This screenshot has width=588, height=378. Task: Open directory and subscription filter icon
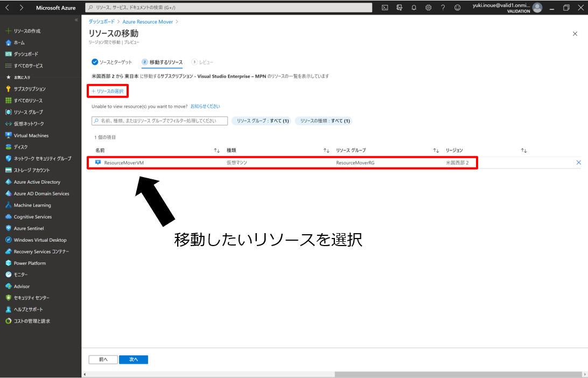click(x=400, y=8)
